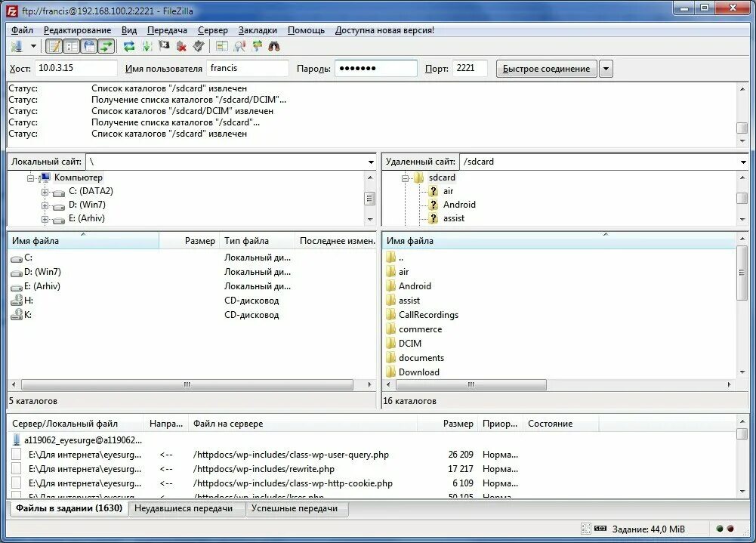Click the process queue toolbar icon
Viewport: 756px width, 543px height.
pyautogui.click(x=147, y=46)
